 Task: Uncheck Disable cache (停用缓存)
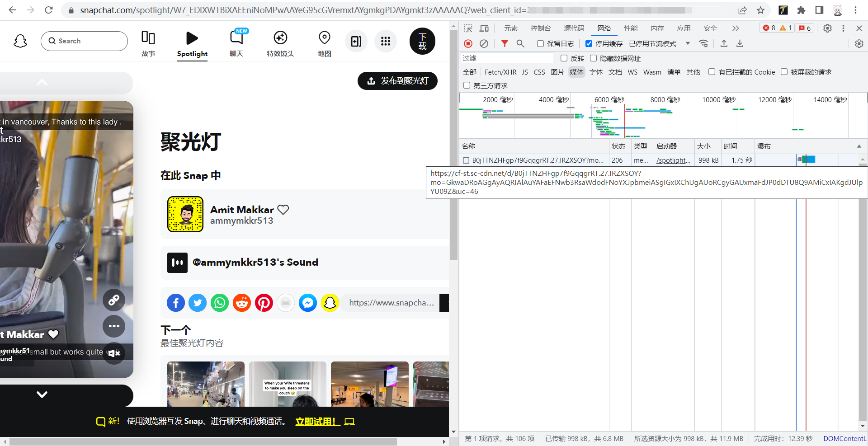coord(589,44)
